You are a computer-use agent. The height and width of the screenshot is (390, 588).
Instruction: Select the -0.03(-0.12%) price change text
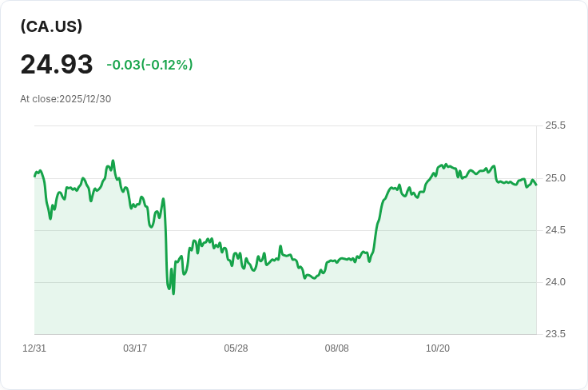pyautogui.click(x=149, y=65)
